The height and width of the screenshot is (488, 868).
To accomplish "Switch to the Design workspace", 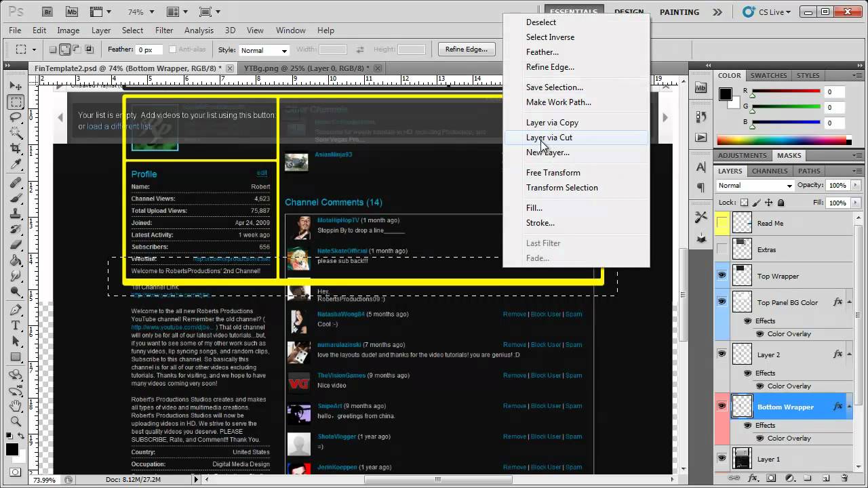I will pos(629,12).
